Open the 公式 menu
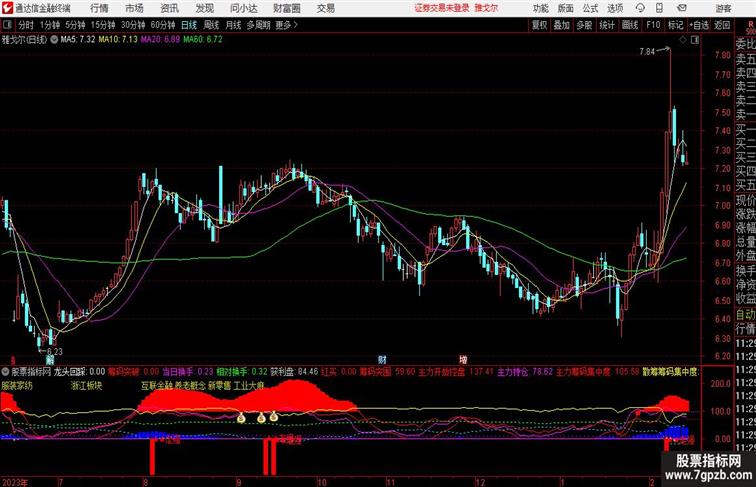The image size is (756, 487). pos(590,8)
